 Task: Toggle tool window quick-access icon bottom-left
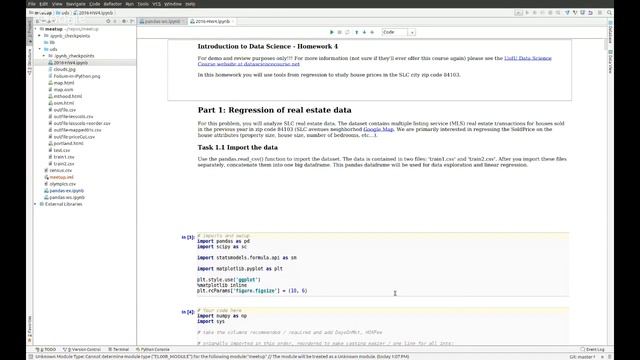30,357
